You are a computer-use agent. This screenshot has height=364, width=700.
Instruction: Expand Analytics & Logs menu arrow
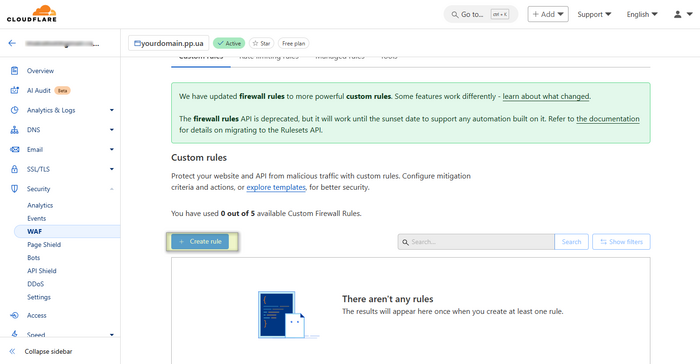tap(112, 110)
